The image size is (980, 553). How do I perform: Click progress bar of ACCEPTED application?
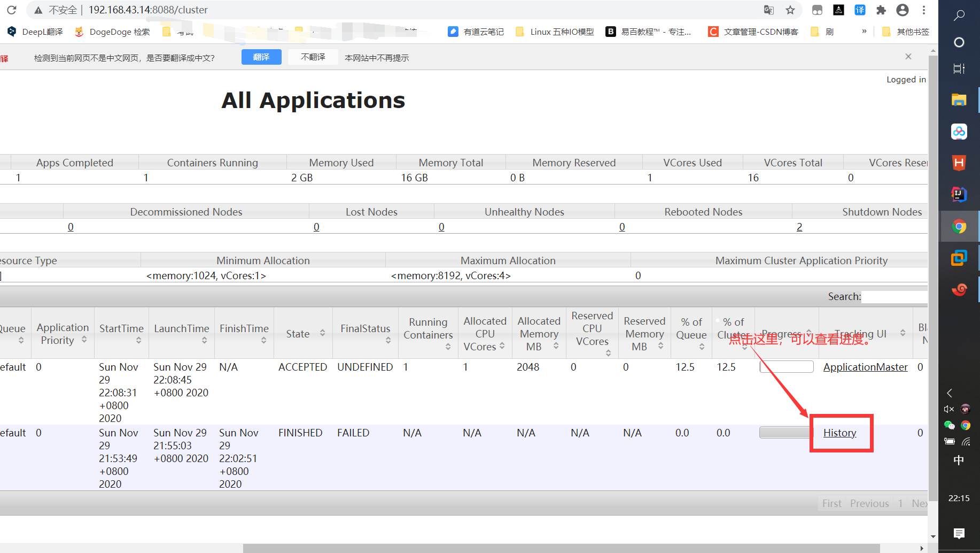pos(787,367)
